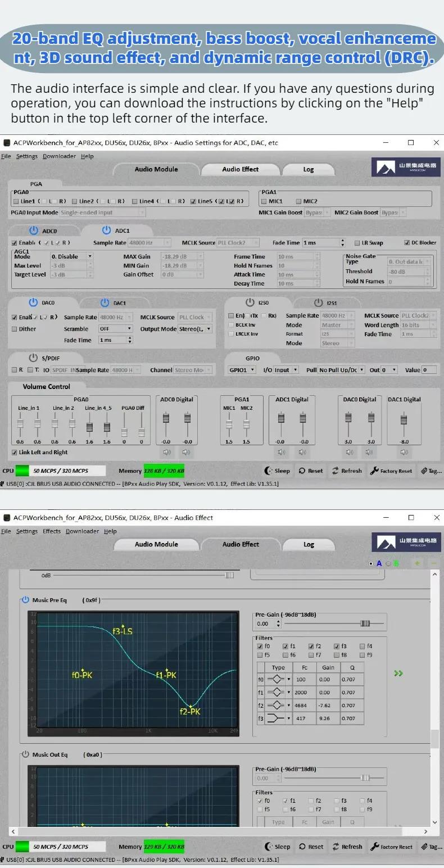Toggle the ADC0 power icon

[x=33, y=230]
